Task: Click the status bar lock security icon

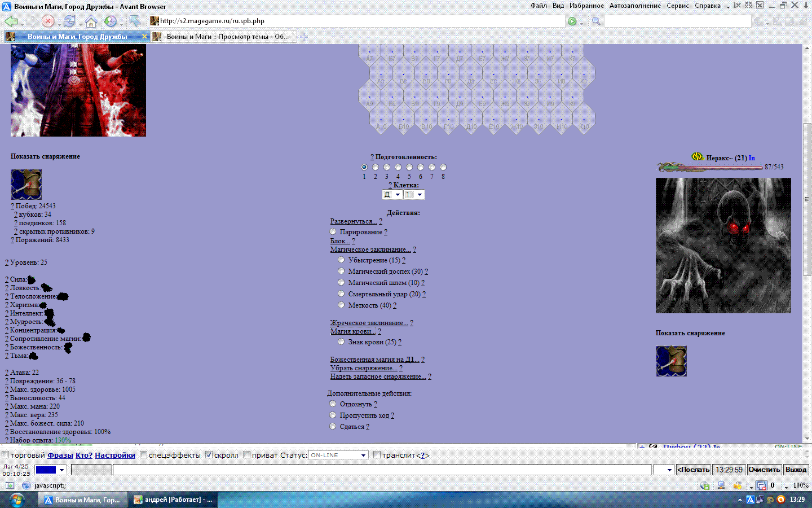Action: pyautogui.click(x=738, y=485)
